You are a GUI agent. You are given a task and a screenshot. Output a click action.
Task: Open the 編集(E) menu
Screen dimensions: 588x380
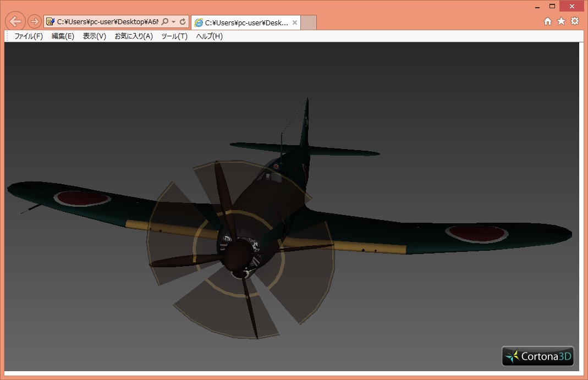[x=63, y=36]
